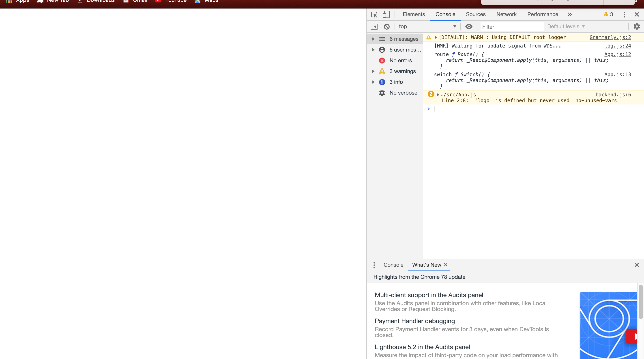Click the warnings count badge in the toolbar

[x=608, y=15]
